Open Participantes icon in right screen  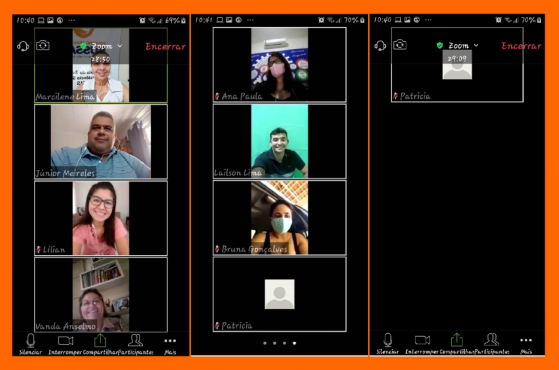click(492, 344)
